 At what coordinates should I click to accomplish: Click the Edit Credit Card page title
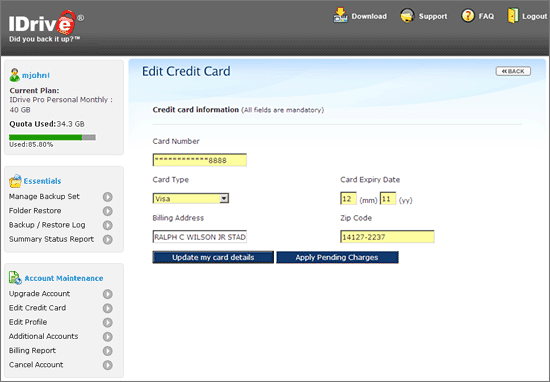186,71
